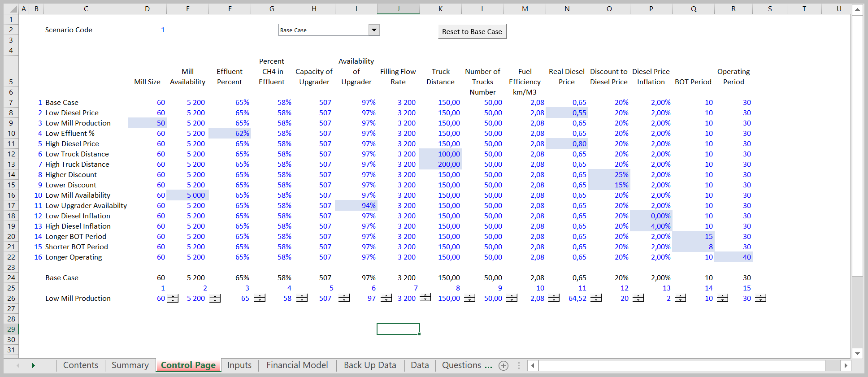Switch to the Contents sheet tab

point(81,365)
